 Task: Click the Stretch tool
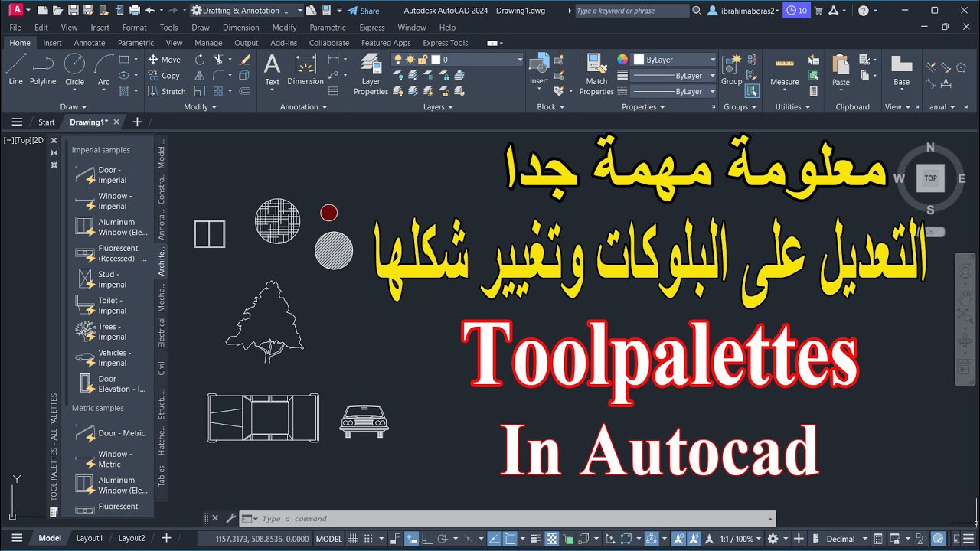(167, 91)
